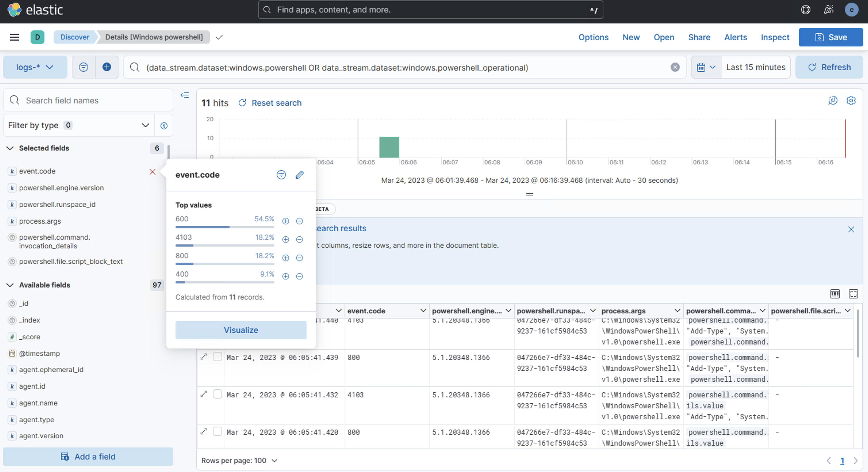Expand the 06:05:41.439 document row

click(204, 357)
